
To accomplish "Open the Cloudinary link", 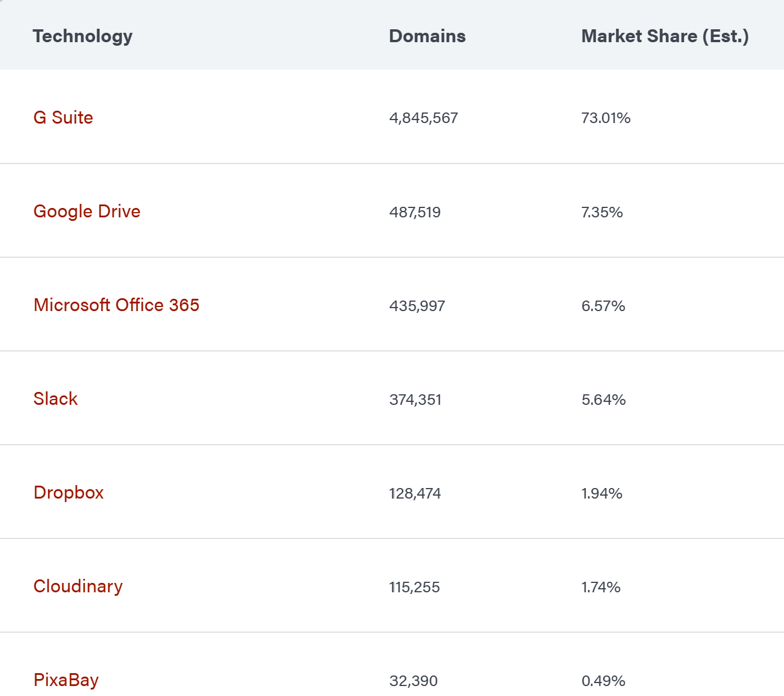I will click(78, 586).
